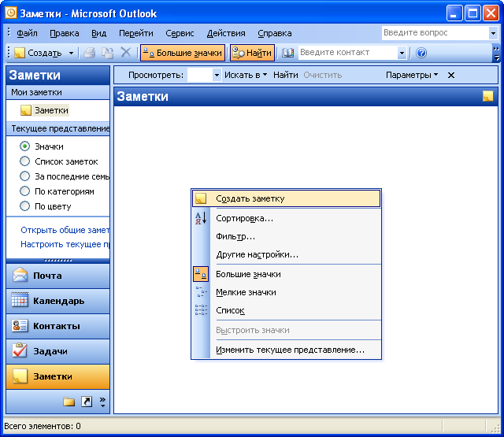Viewport: 504px width, 437px height.
Task: Click Текущее представление section header
Action: click(57, 128)
